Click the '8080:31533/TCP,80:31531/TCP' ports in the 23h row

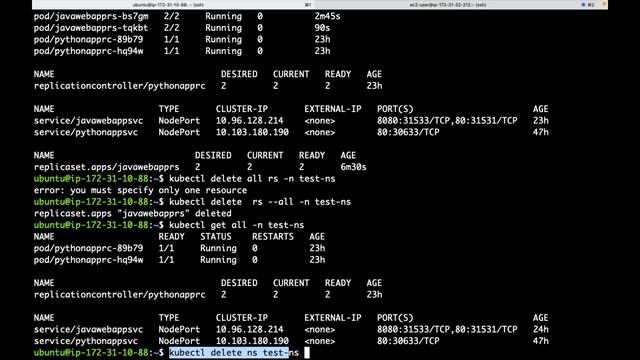coord(447,121)
